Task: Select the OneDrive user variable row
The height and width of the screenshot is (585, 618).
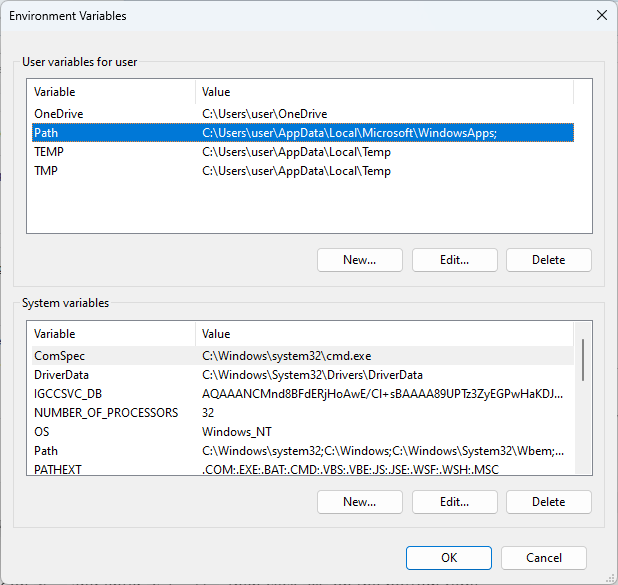Action: click(x=303, y=114)
